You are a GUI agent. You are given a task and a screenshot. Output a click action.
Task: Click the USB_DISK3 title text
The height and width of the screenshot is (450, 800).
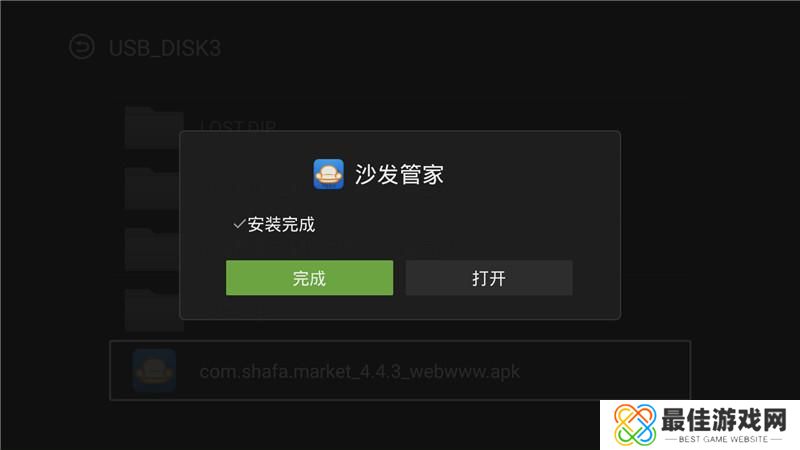[x=165, y=48]
